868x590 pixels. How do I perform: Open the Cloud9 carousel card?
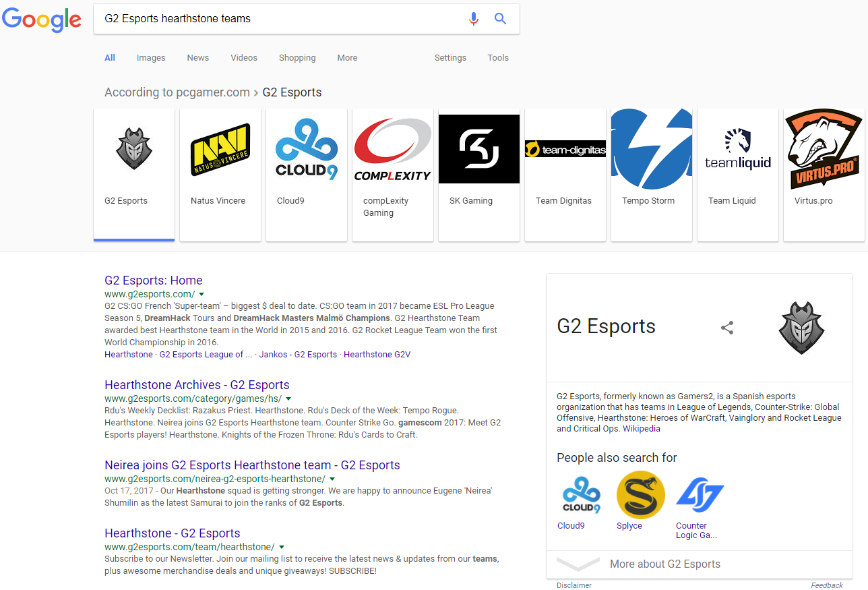click(x=306, y=174)
